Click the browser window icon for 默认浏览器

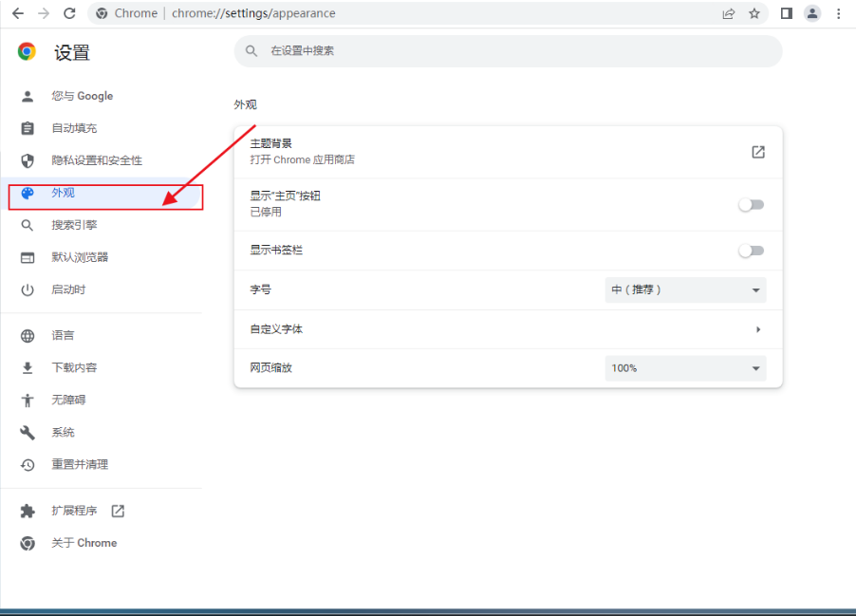[28, 257]
